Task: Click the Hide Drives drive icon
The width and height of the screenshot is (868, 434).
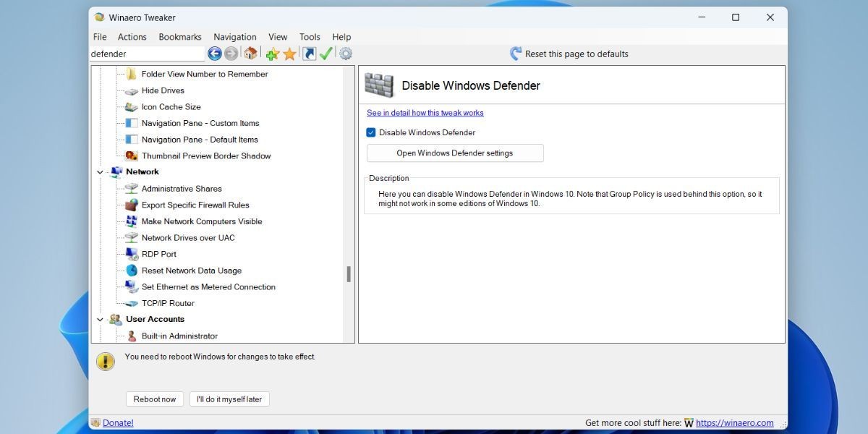Action: pos(132,91)
